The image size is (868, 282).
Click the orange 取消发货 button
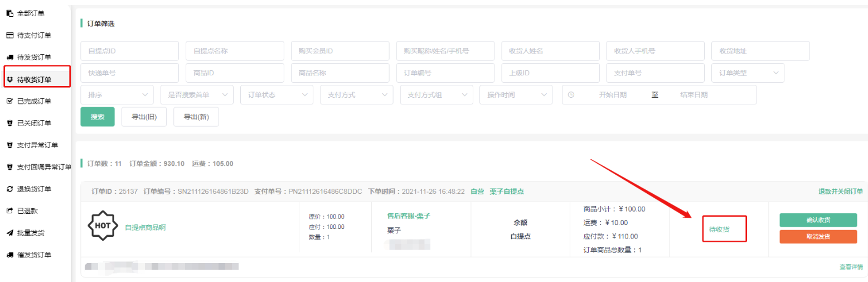click(x=818, y=236)
